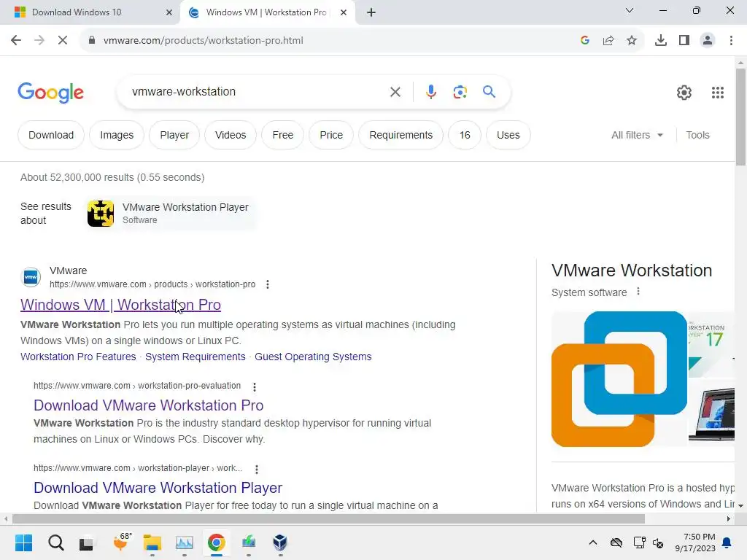
Task: Open VirtualBox cube icon in taskbar
Action: click(280, 542)
